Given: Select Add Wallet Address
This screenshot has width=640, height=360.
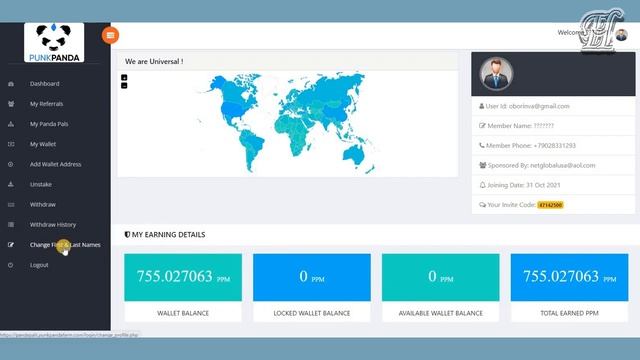Looking at the screenshot, I should tap(56, 164).
